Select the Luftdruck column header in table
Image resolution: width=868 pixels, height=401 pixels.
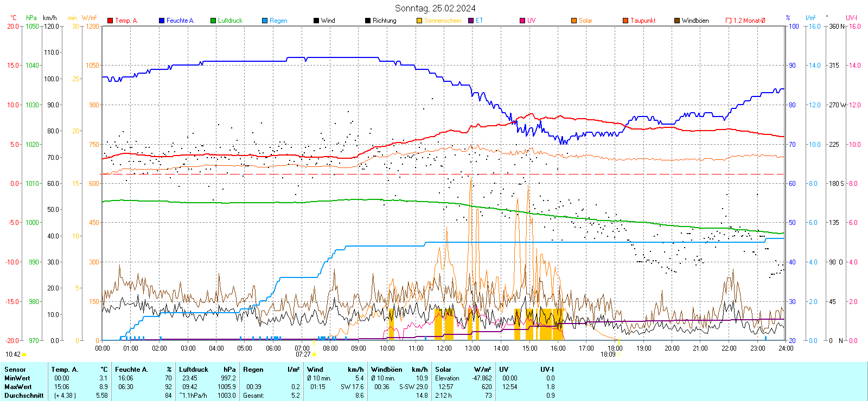194,370
